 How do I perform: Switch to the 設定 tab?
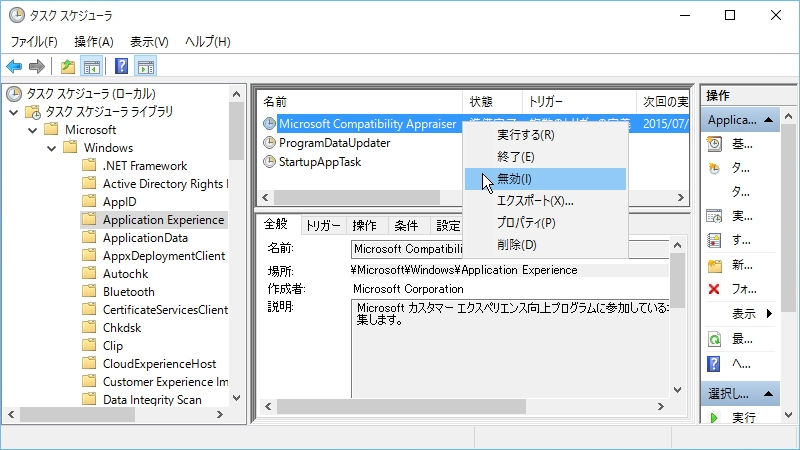(448, 226)
